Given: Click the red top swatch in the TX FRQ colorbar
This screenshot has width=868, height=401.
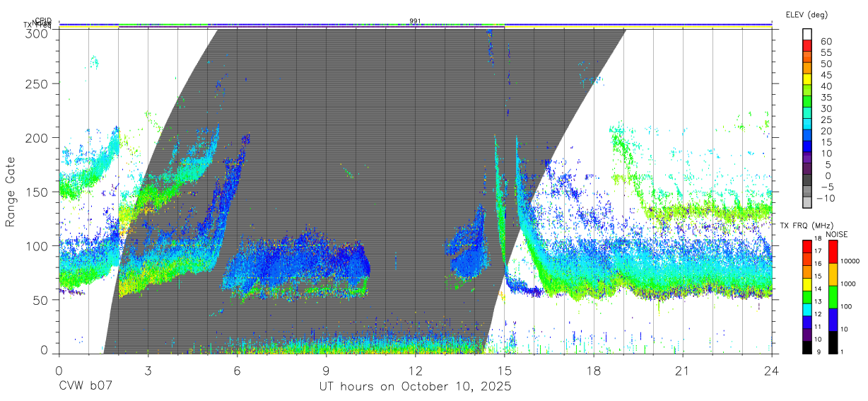Looking at the screenshot, I should pos(807,247).
